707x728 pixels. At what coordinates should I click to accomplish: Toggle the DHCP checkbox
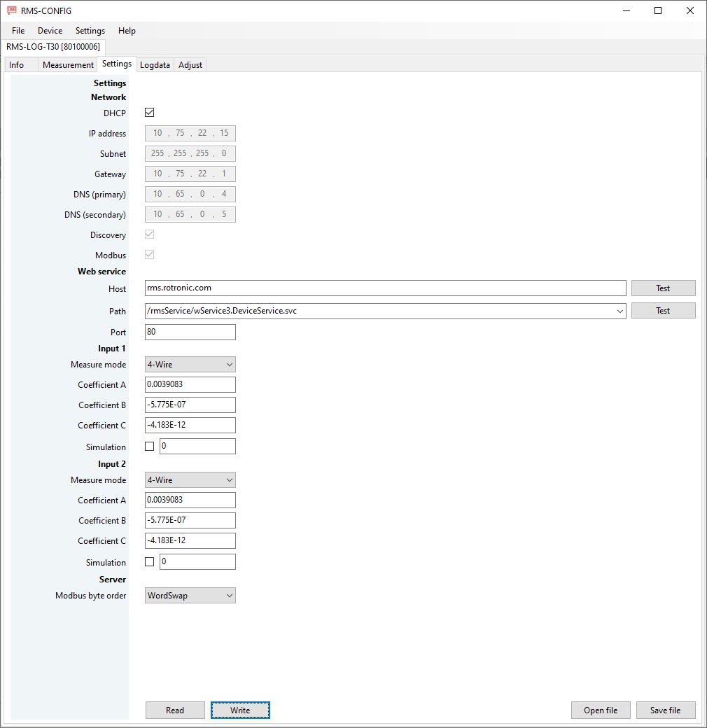click(150, 113)
